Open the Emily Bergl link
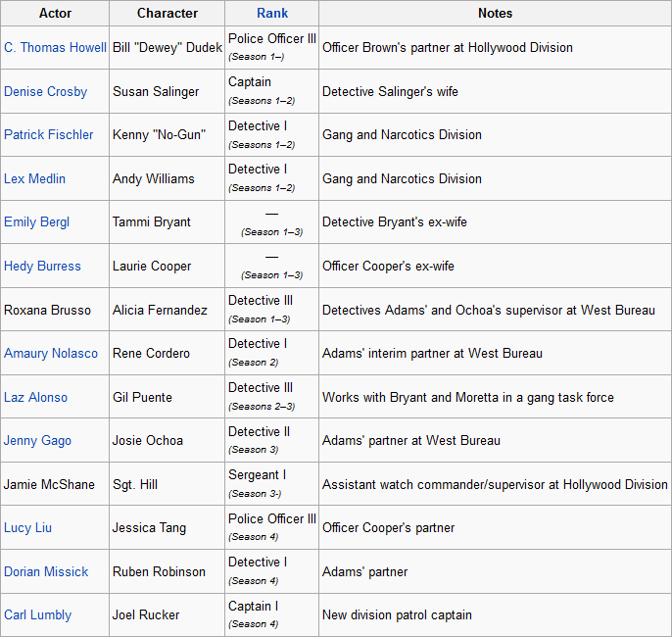The height and width of the screenshot is (637, 672). [x=36, y=222]
